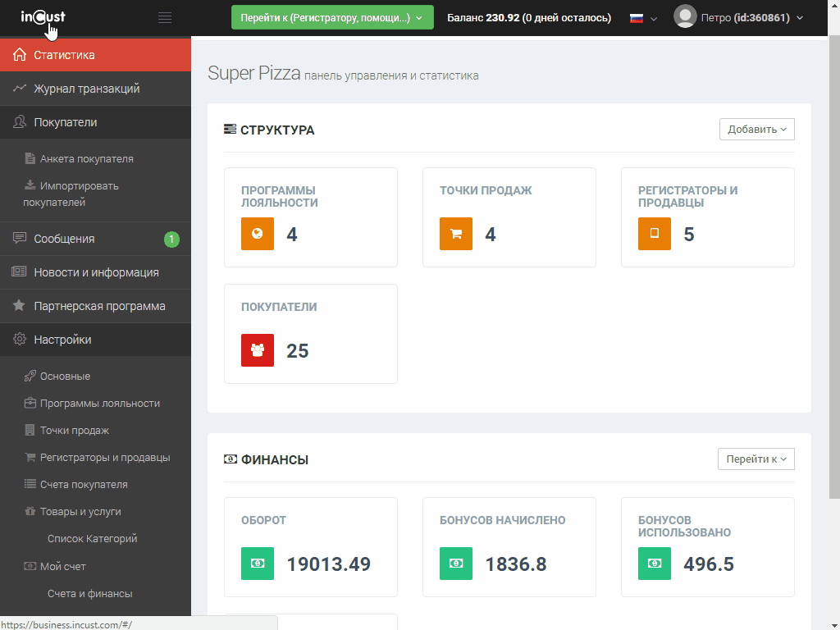
Task: Select Партнерская программа menu item
Action: coord(99,306)
